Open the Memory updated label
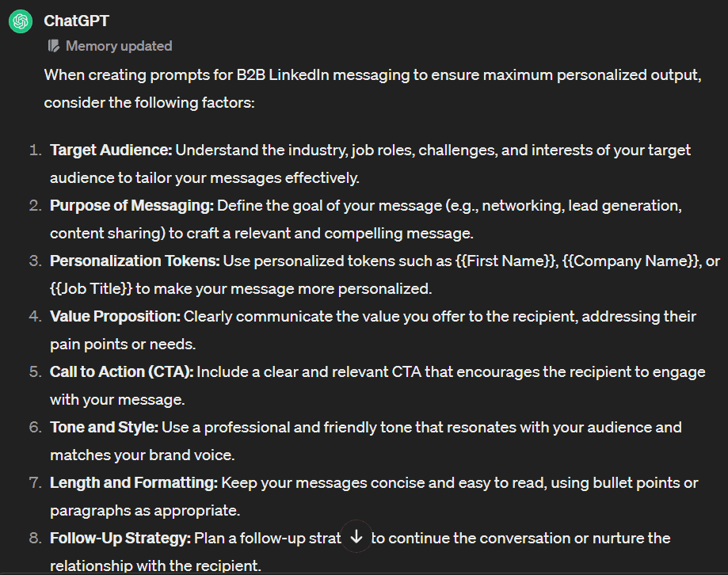The height and width of the screenshot is (575, 728). point(119,46)
